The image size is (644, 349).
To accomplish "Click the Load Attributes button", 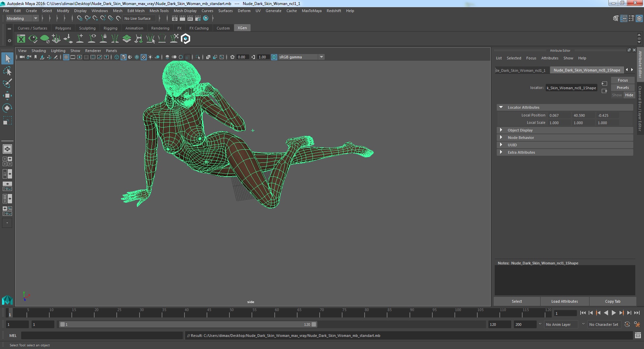I will coord(565,301).
